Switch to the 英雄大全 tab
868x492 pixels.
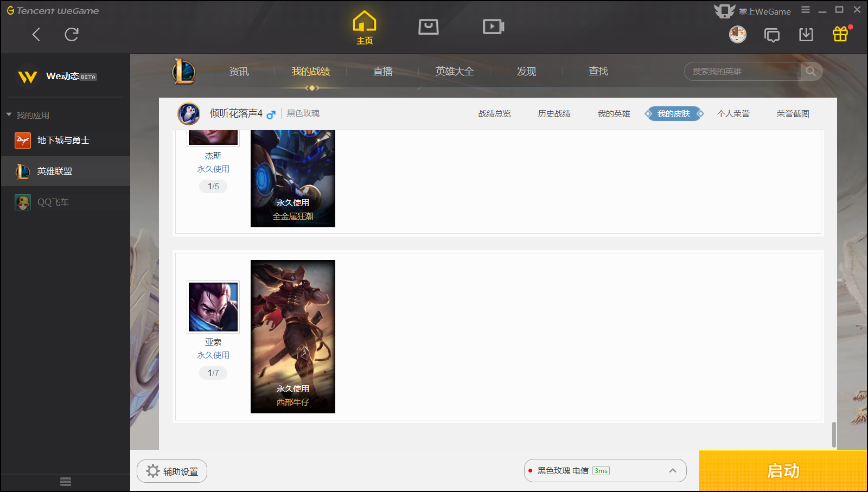[x=455, y=72]
